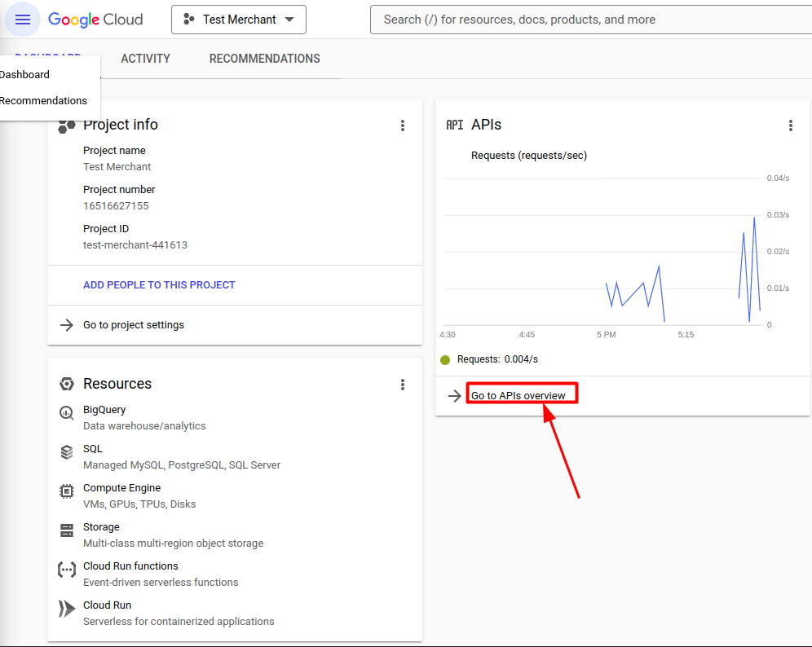Select Recommendations in the popup menu
Image resolution: width=812 pixels, height=647 pixels.
point(43,100)
